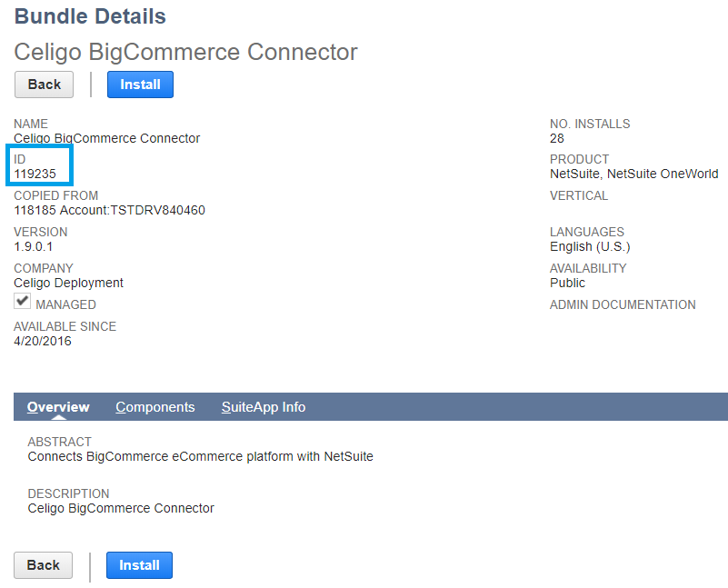Open the SuiteApp Info tab
The image size is (728, 588).
point(263,407)
